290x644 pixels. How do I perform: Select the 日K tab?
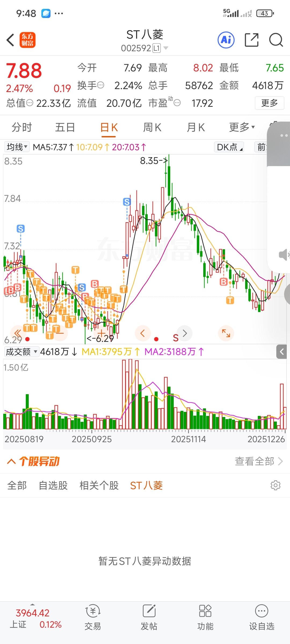[x=109, y=127]
